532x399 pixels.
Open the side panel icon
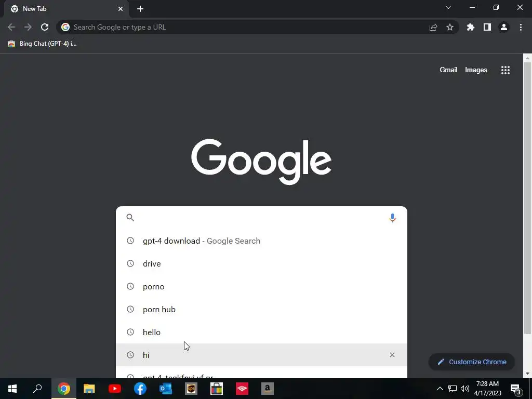(x=487, y=27)
